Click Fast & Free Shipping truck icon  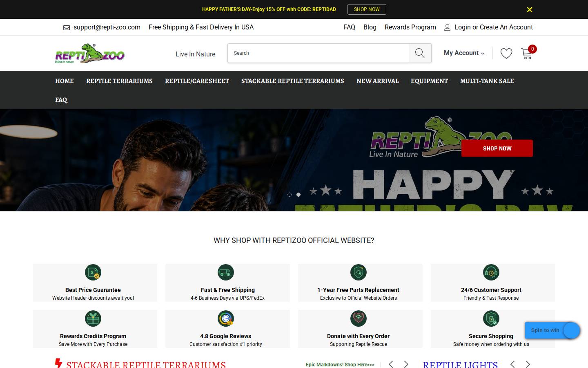click(226, 272)
